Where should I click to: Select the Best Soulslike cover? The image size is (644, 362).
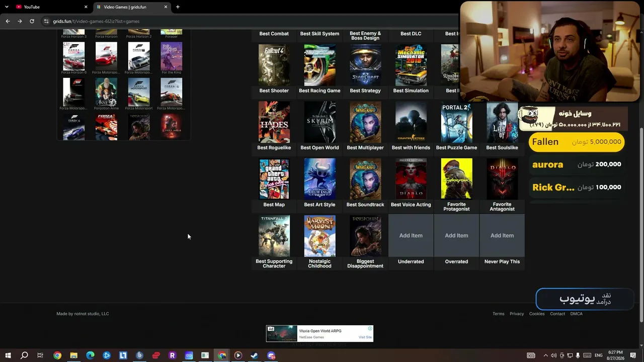coord(502,122)
